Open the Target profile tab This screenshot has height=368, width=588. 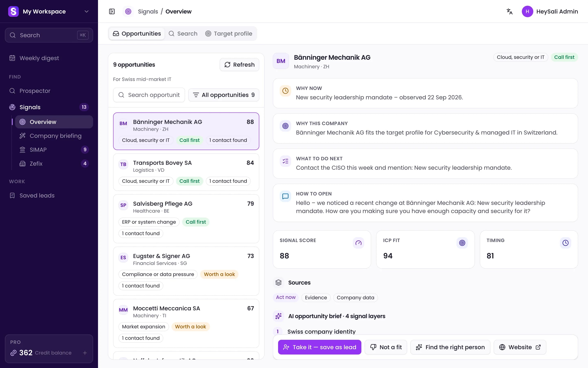pos(229,34)
